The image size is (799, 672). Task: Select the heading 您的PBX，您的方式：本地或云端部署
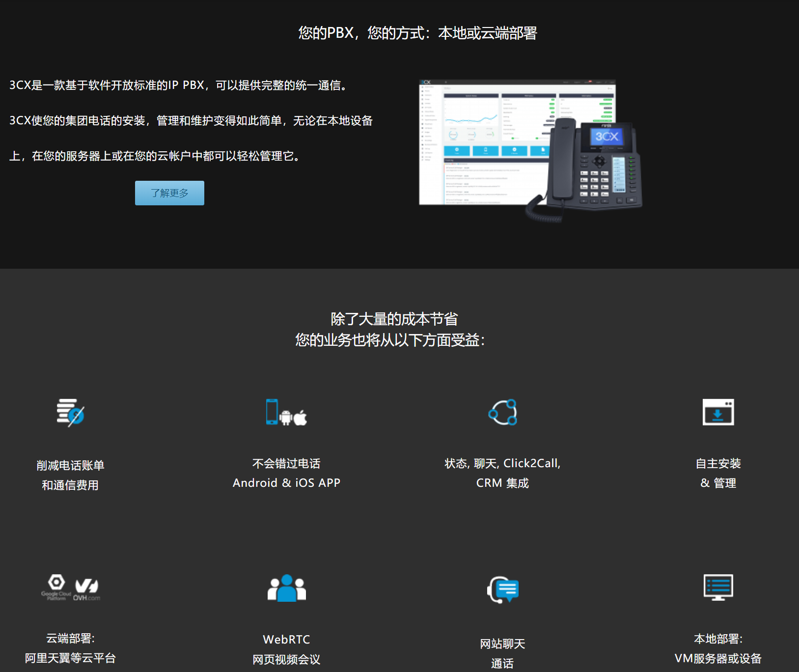point(418,33)
